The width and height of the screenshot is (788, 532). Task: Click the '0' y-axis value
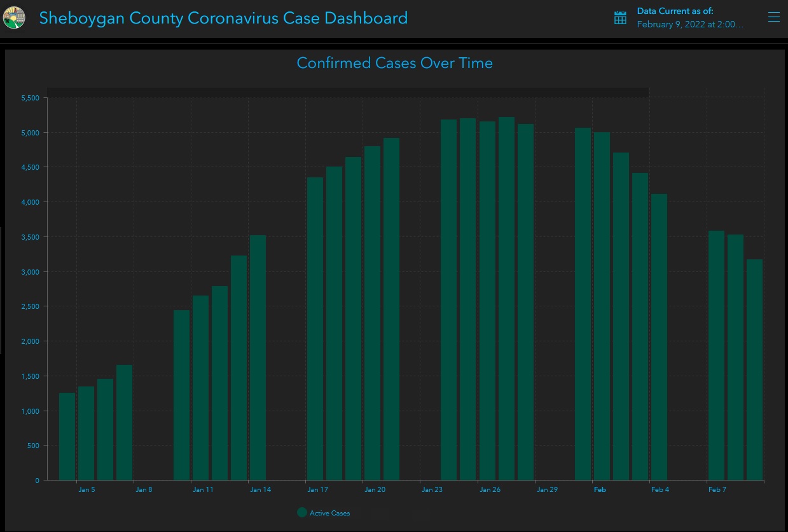38,481
